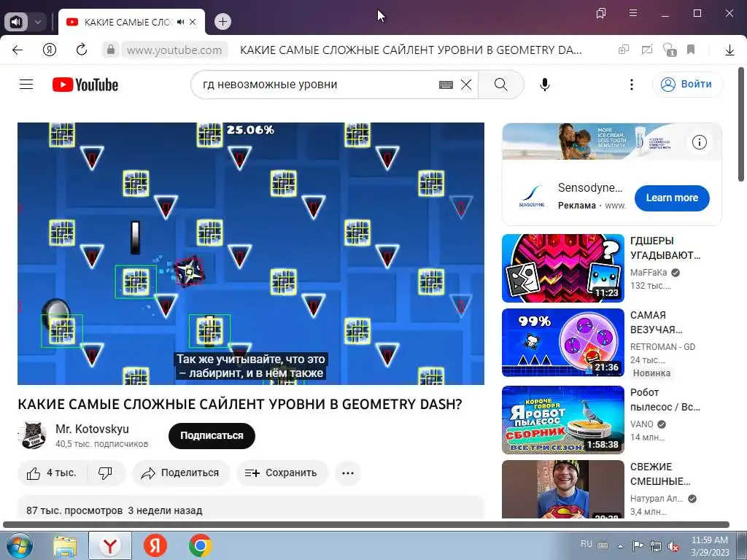Subscribe with the Подписаться button
The width and height of the screenshot is (747, 560).
(x=212, y=436)
